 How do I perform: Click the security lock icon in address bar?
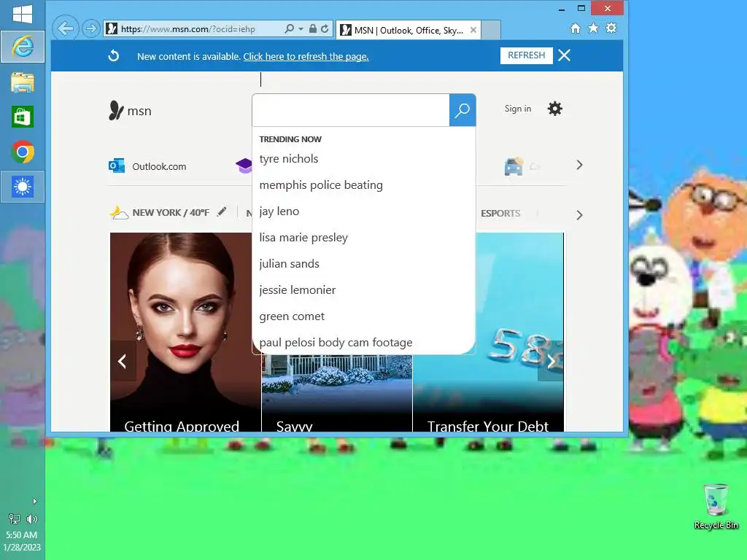[x=312, y=28]
